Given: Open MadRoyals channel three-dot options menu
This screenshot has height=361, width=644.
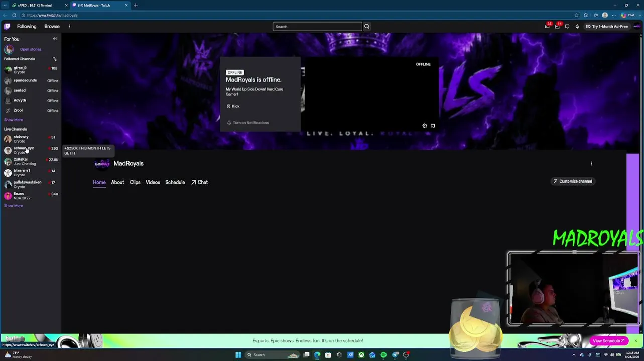Looking at the screenshot, I should coord(591,163).
